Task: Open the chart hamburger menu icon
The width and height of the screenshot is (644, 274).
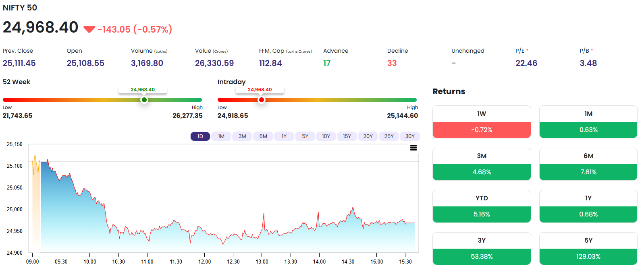Action: (413, 148)
